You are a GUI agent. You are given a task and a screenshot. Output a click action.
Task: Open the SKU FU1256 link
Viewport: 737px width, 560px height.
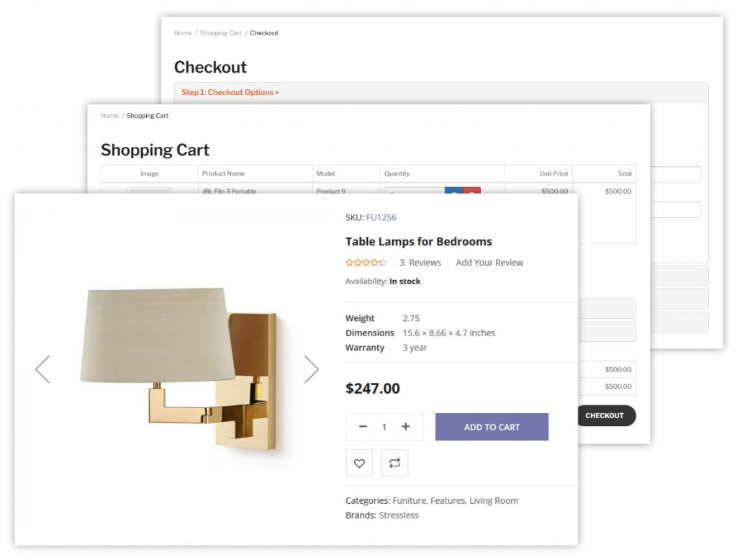pyautogui.click(x=383, y=217)
